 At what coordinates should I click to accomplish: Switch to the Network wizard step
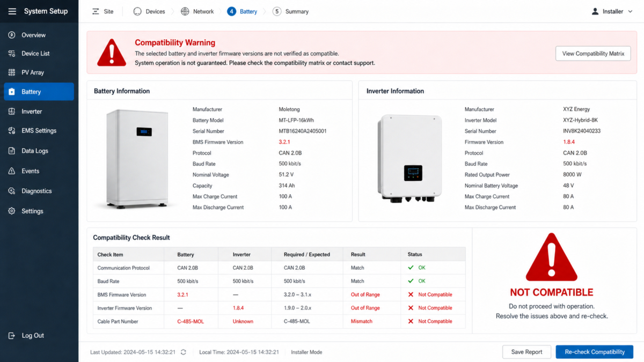coord(197,11)
